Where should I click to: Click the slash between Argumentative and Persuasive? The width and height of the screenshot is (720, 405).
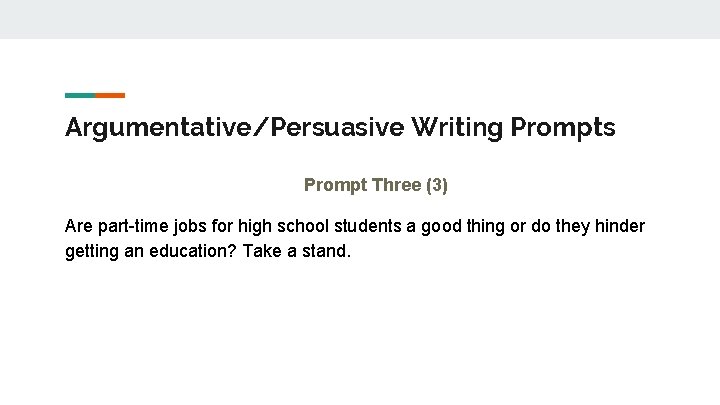click(259, 127)
